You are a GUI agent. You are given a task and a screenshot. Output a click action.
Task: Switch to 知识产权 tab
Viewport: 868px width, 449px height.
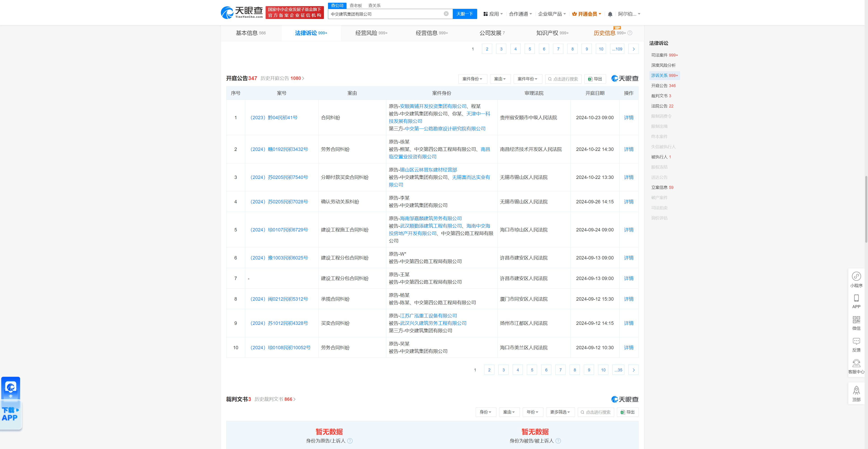pos(552,33)
